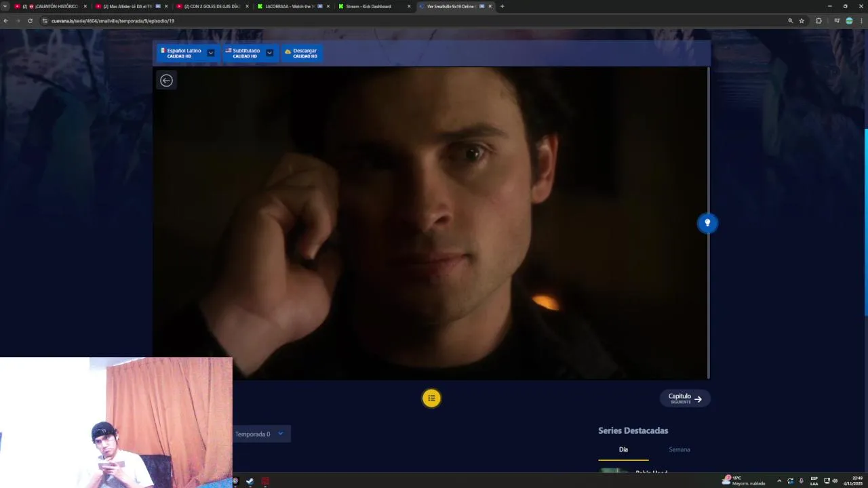
Task: Click the video frame to play
Action: click(x=431, y=223)
